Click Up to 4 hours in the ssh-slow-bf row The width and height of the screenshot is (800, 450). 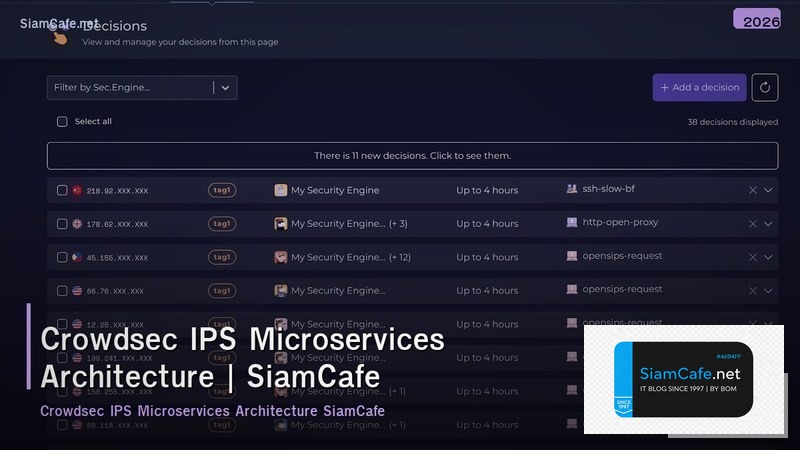pyautogui.click(x=487, y=190)
